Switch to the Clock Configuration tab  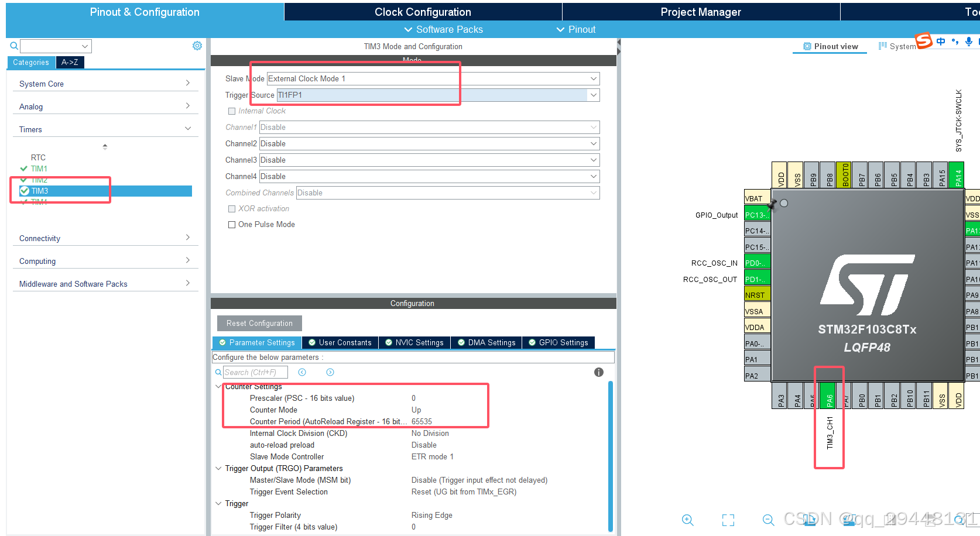pos(423,12)
